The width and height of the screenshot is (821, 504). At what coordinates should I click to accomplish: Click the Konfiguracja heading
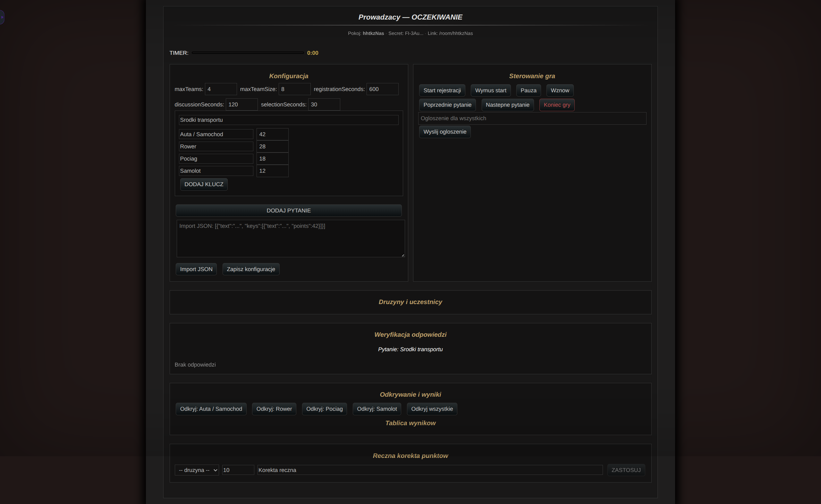click(x=289, y=76)
